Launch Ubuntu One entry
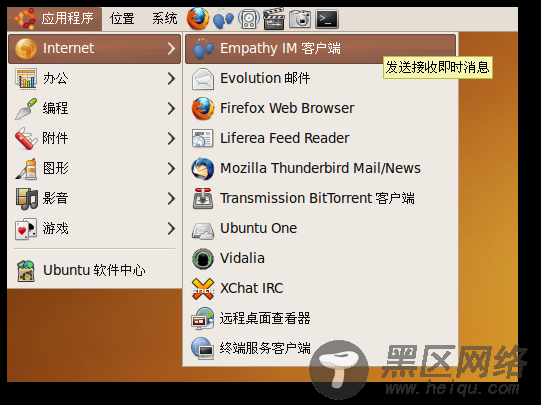541x405 pixels. point(321,228)
